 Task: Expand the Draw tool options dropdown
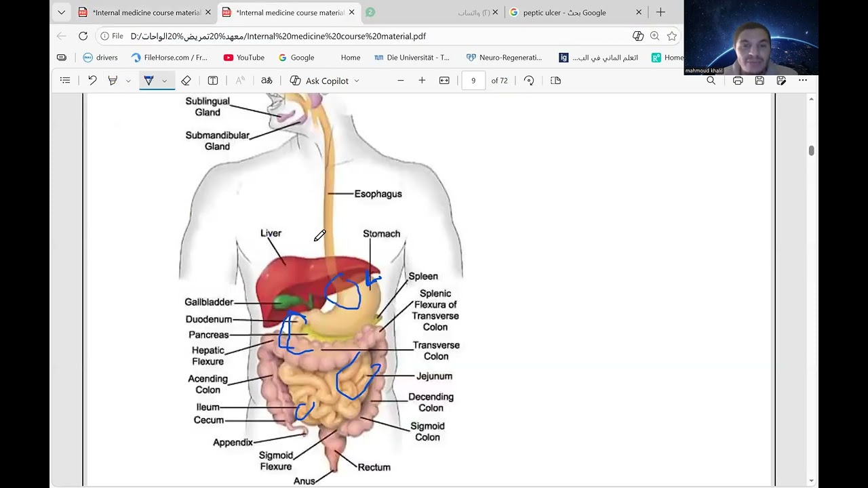[x=164, y=81]
